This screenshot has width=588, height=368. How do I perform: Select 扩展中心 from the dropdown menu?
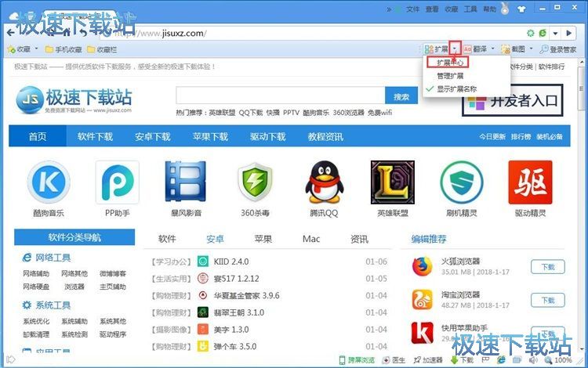tap(450, 63)
